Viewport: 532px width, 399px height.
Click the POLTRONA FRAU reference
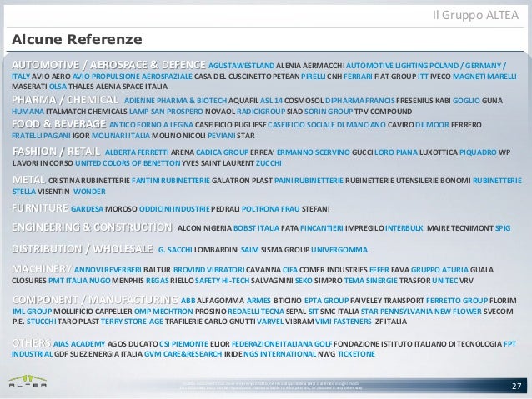[x=270, y=209]
